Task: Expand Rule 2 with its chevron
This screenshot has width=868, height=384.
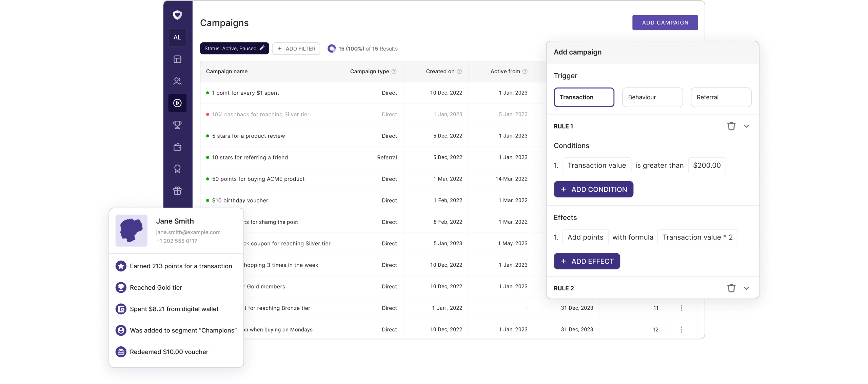Action: point(746,288)
